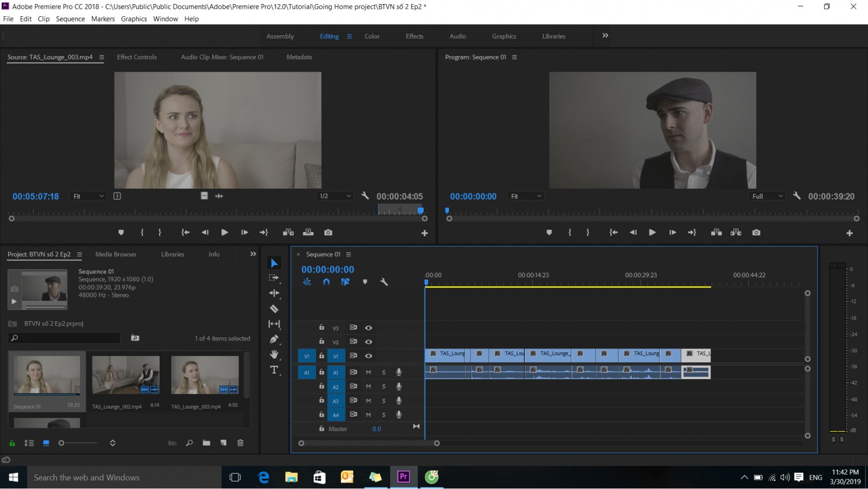Select the Slip tool
868x489 pixels.
[x=274, y=324]
